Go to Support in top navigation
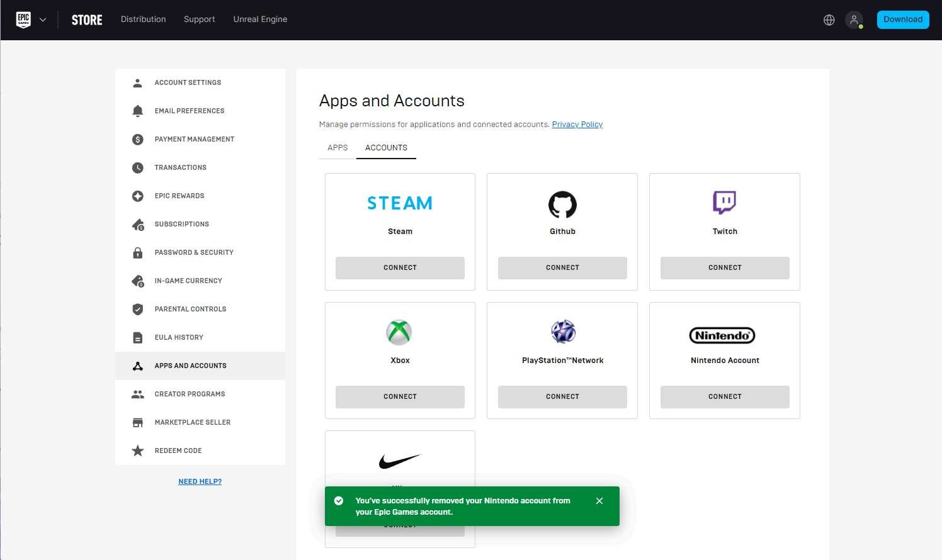 pyautogui.click(x=200, y=20)
